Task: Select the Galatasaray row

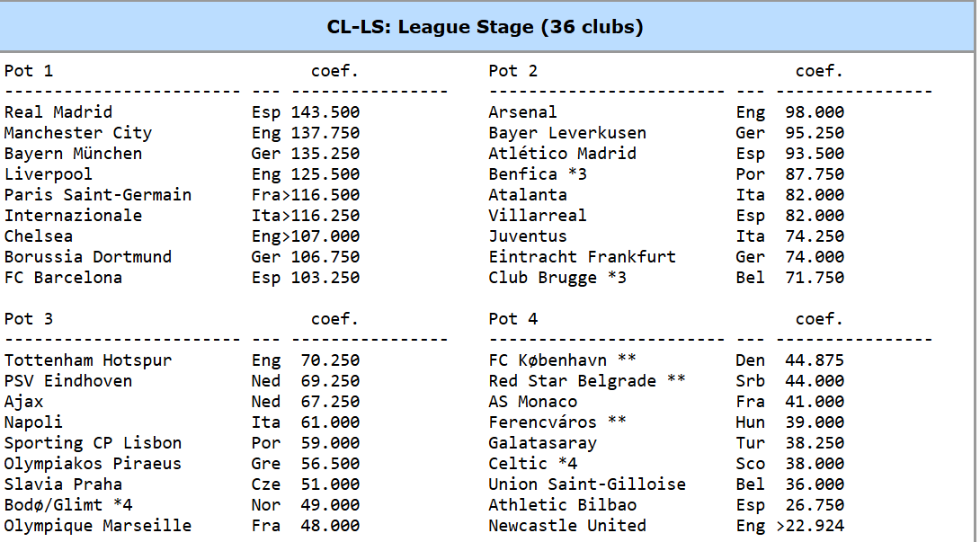Action: (666, 442)
